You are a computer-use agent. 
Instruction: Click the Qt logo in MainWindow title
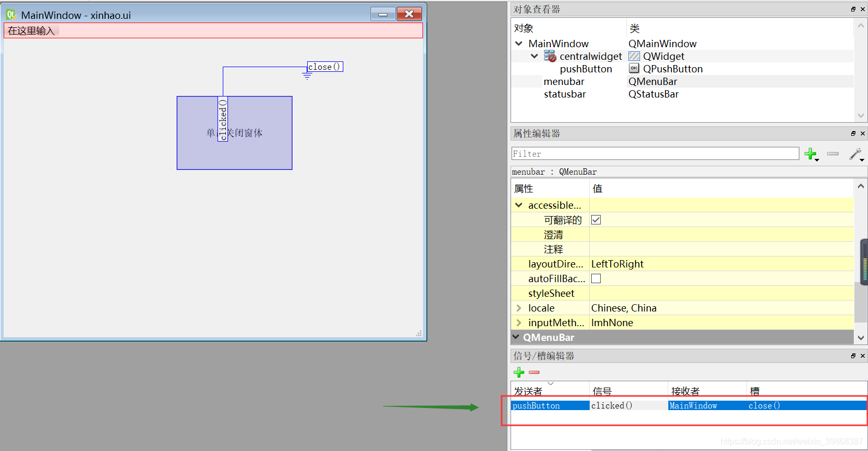[x=11, y=15]
